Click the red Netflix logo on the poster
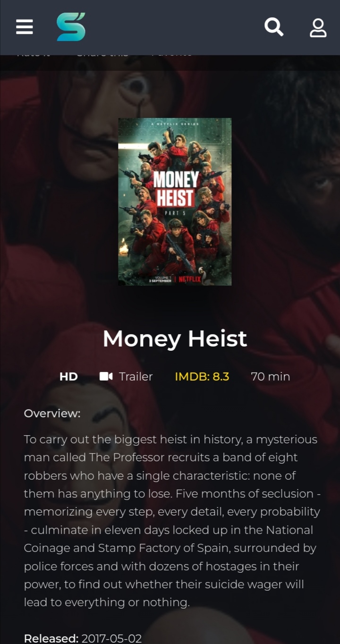 (190, 279)
